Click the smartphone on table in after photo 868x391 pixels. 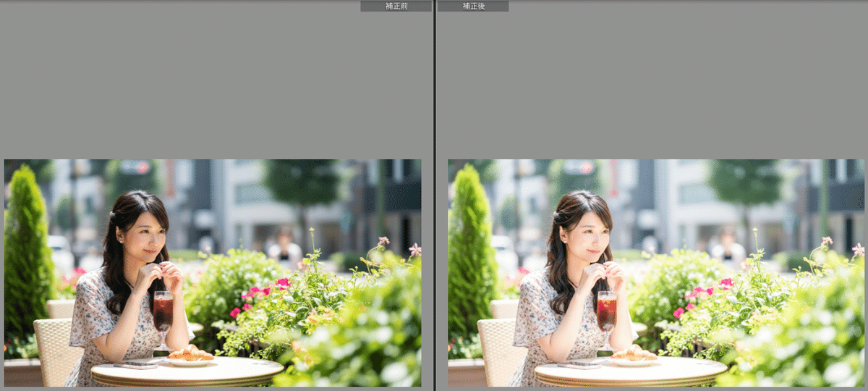pyautogui.click(x=579, y=365)
